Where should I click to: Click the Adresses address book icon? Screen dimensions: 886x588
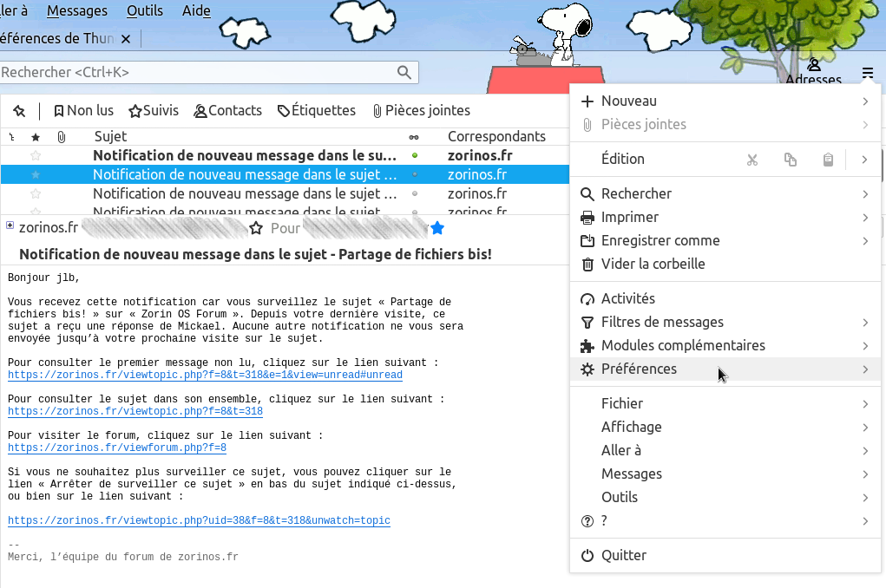point(814,67)
